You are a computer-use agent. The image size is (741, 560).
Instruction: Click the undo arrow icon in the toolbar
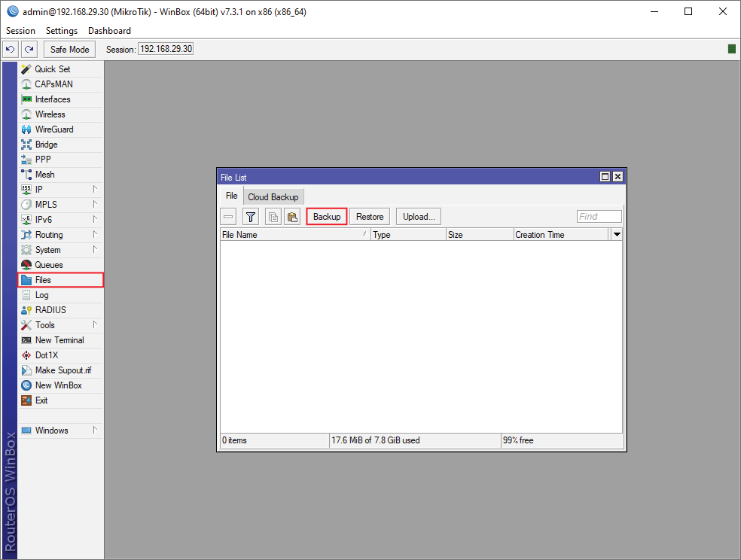point(11,50)
